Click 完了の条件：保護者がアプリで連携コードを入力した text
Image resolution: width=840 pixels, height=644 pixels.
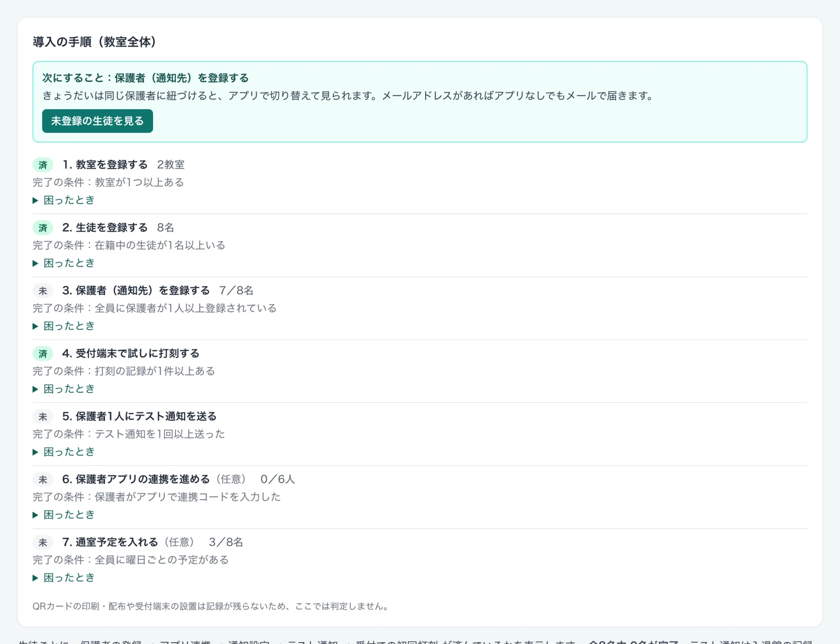157,497
